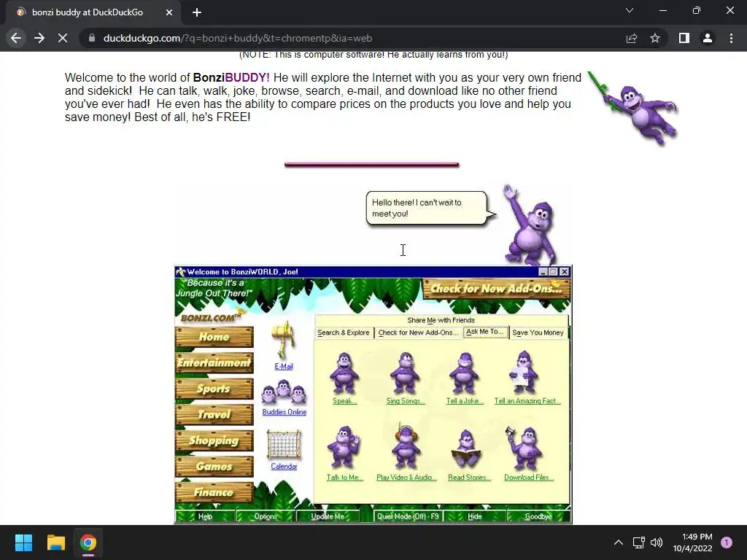Select the Search & Explore tab
Screen dimensions: 747x560
pyautogui.click(x=344, y=332)
